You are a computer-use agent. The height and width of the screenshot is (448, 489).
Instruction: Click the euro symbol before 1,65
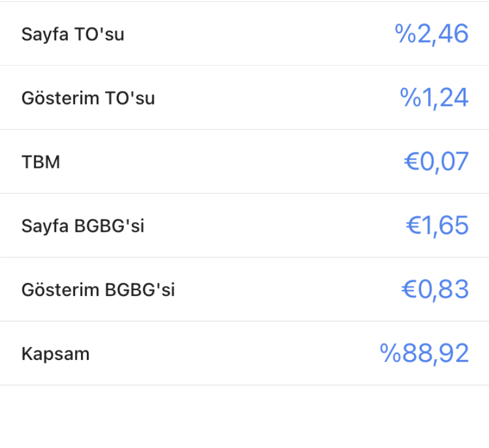click(413, 225)
